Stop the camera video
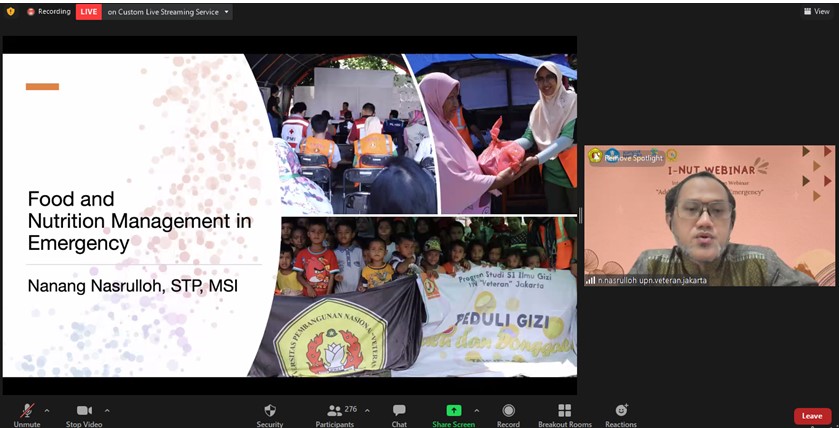 point(84,416)
